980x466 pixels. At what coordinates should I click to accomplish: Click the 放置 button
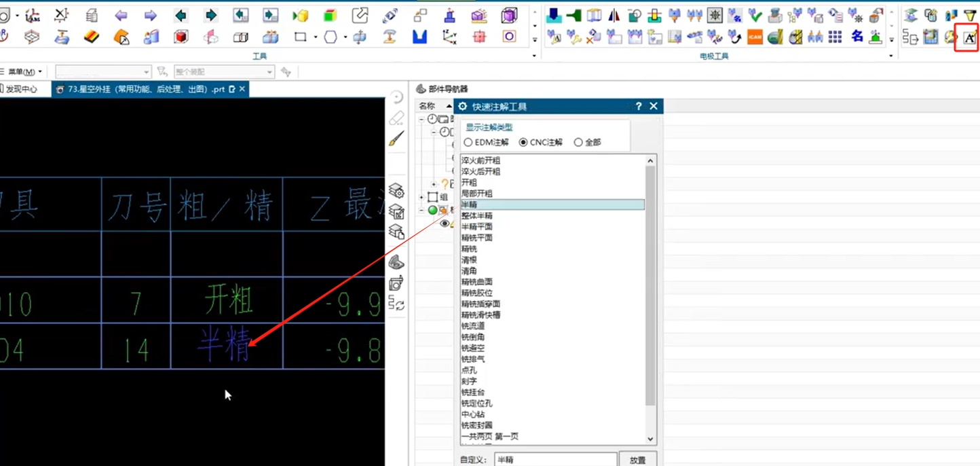pos(637,460)
